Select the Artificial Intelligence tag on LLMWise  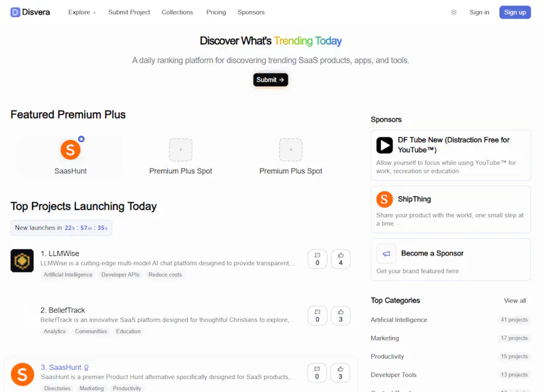pyautogui.click(x=68, y=274)
